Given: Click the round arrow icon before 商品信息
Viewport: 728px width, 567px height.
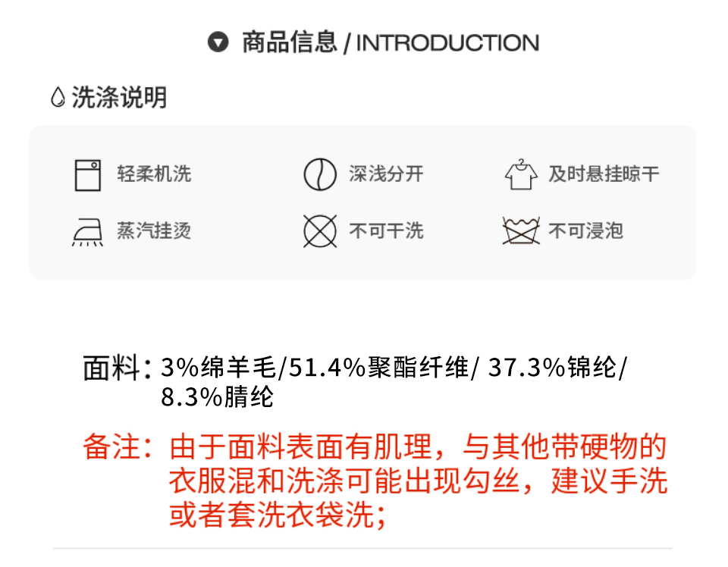Looking at the screenshot, I should (218, 42).
